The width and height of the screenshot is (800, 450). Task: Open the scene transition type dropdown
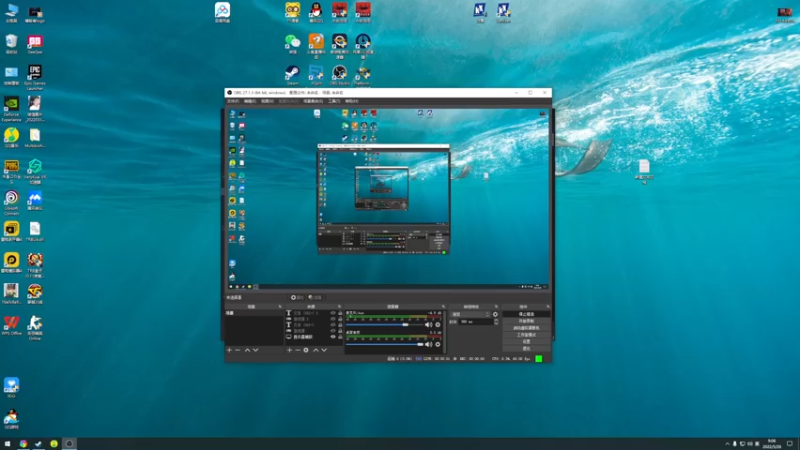471,314
